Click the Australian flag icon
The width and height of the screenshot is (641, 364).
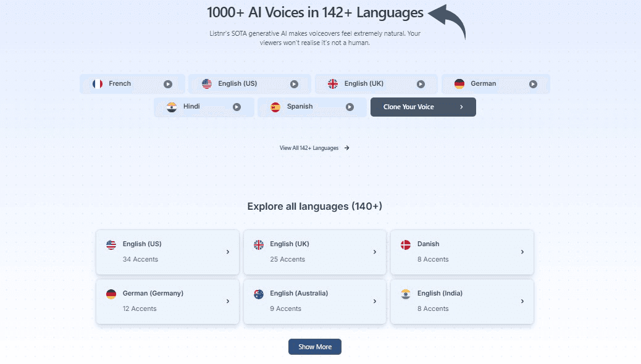[259, 294]
